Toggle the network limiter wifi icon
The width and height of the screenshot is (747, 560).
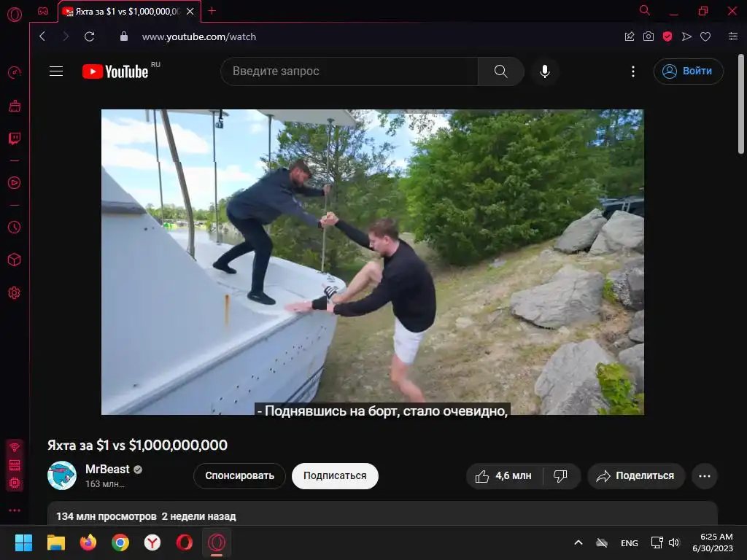[15, 447]
